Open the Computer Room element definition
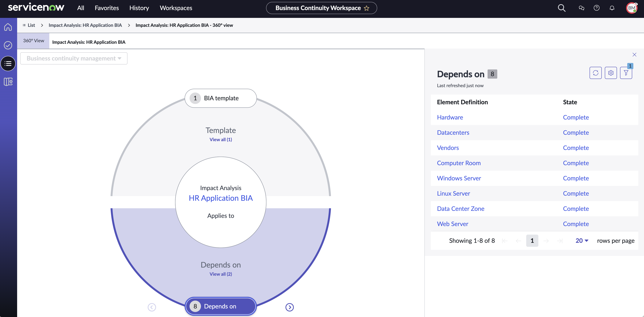Screen dimensions: 644x317 click(x=459, y=163)
